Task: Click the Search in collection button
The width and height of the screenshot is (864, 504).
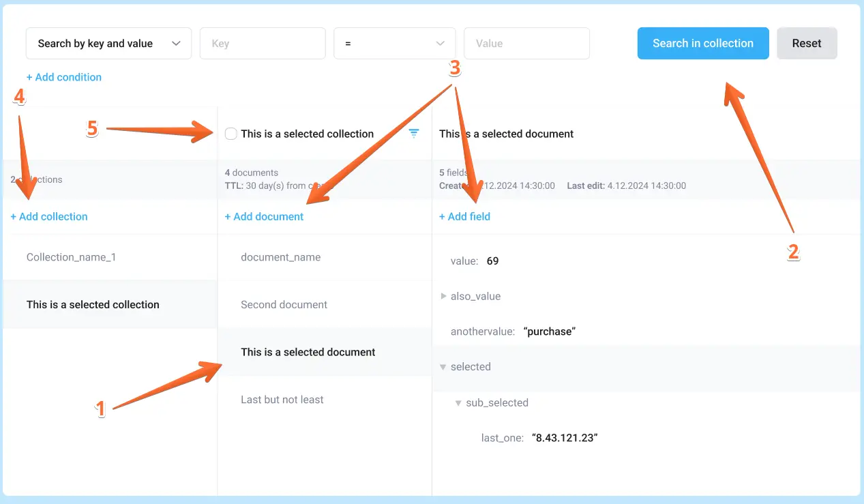Action: click(702, 44)
